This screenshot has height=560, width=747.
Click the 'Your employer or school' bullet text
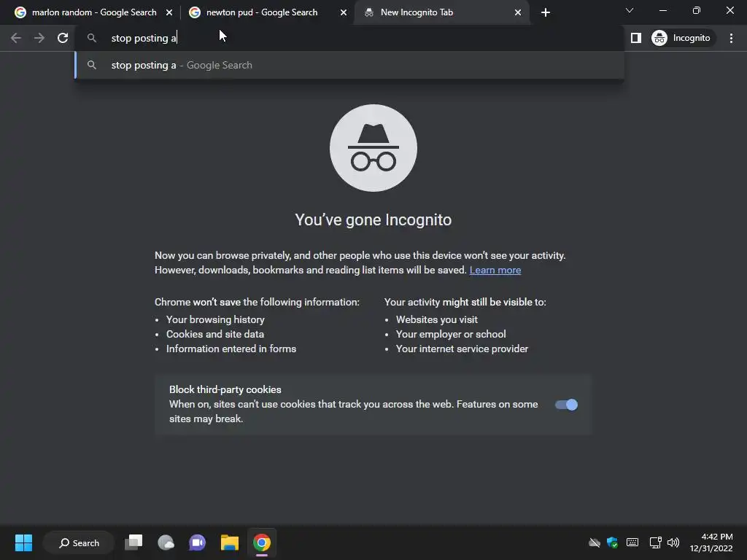tap(451, 334)
